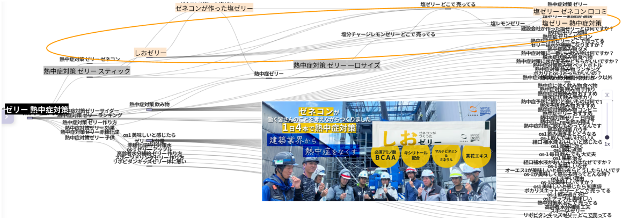Click keyword 塩ゼリーどこで 売ってる

[x=448, y=4]
